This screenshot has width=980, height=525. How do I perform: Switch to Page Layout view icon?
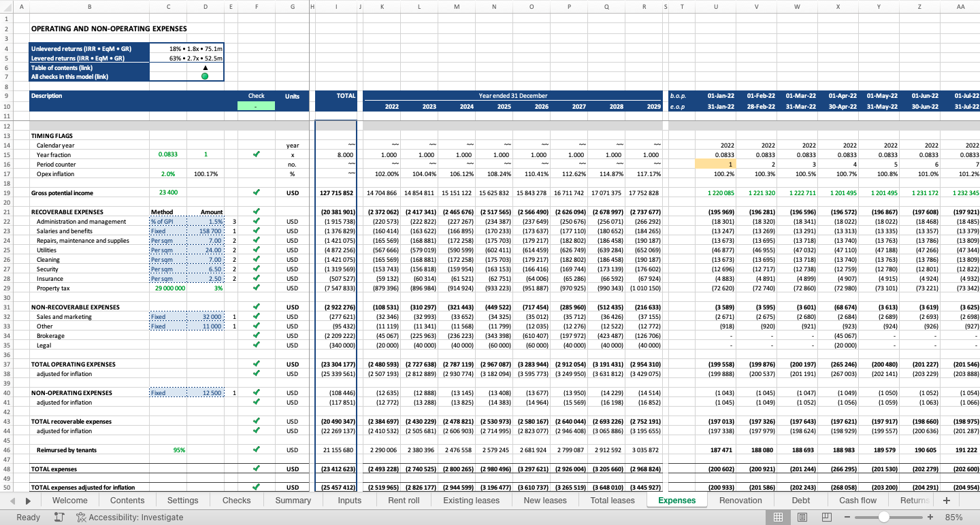pos(802,517)
